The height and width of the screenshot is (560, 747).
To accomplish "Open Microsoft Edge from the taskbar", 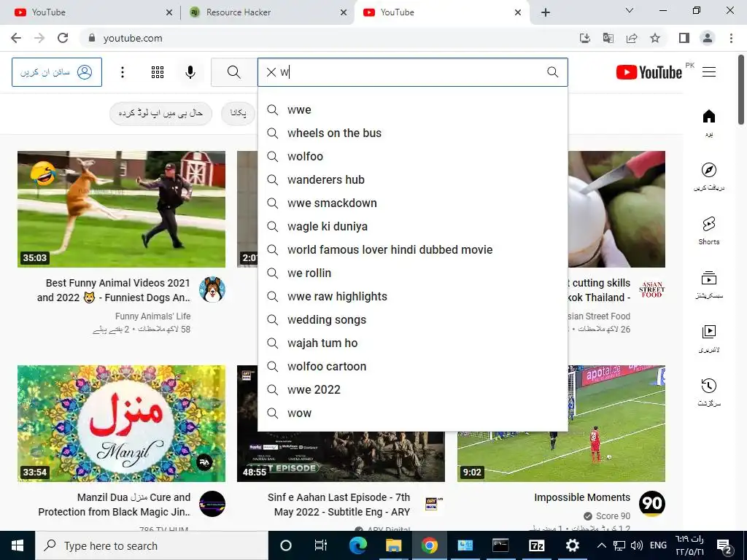I will click(357, 545).
